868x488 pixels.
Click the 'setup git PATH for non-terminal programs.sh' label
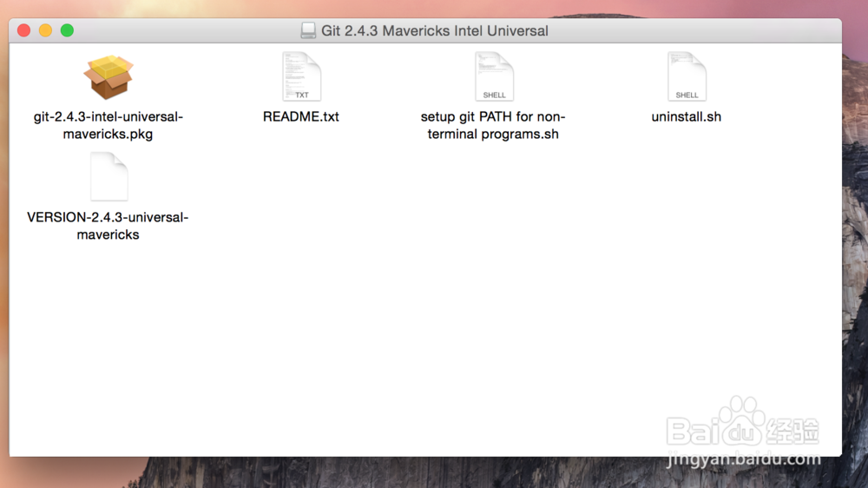coord(493,125)
